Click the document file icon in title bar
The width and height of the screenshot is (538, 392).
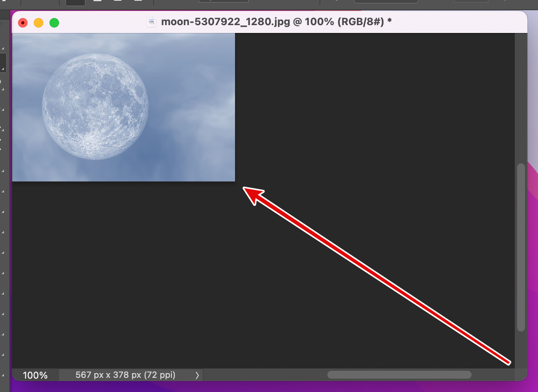point(152,22)
